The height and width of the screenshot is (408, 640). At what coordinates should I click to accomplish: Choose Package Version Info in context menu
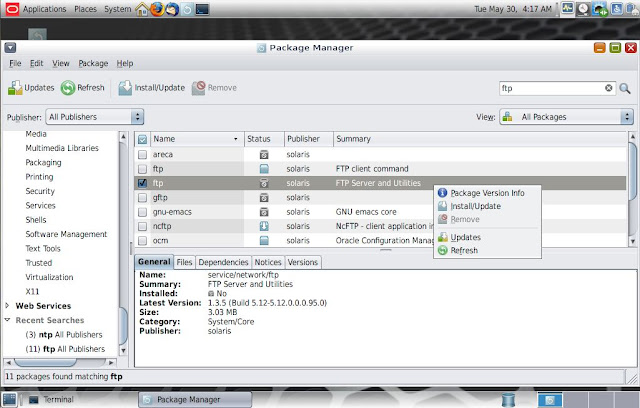point(487,193)
